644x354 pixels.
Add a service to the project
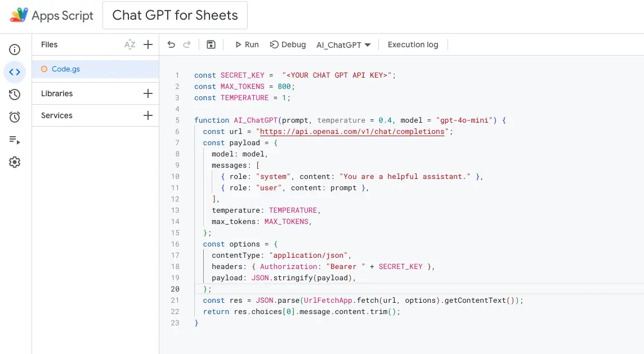[147, 116]
